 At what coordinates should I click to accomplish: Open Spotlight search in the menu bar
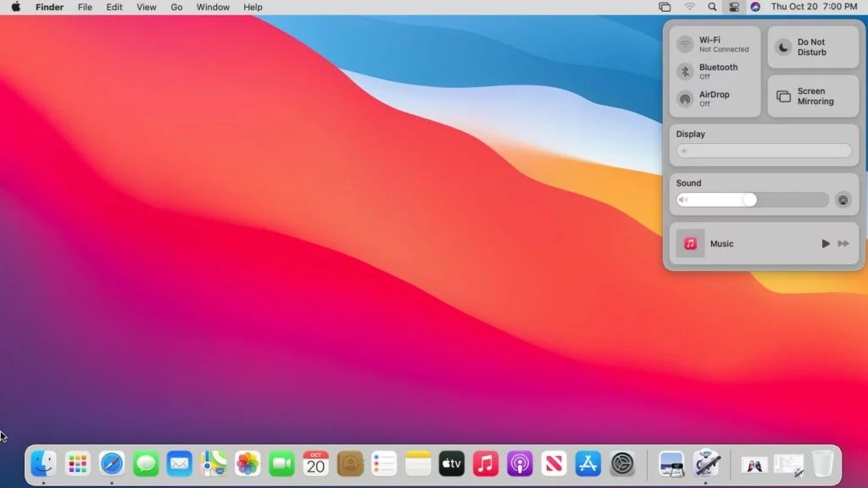pos(713,7)
